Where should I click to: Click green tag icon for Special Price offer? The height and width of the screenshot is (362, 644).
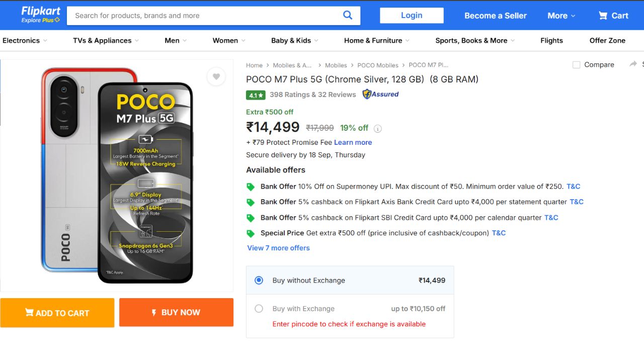point(251,234)
